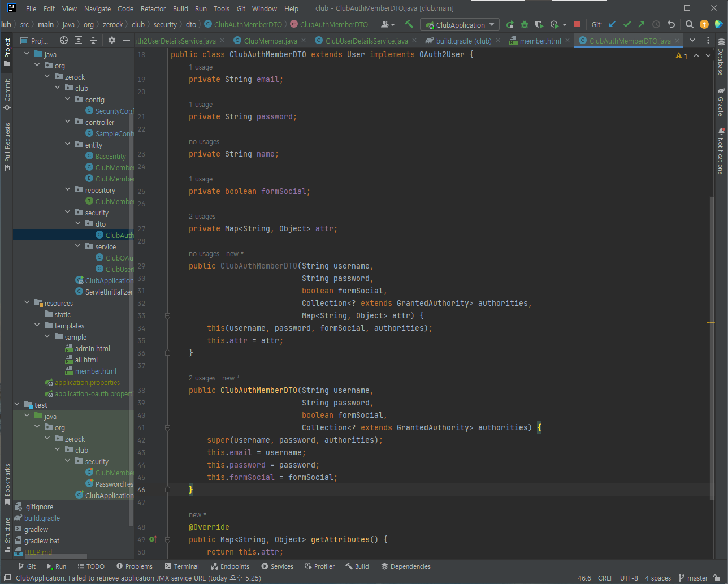Fold the code block at line 33
The width and height of the screenshot is (728, 584).
(167, 315)
